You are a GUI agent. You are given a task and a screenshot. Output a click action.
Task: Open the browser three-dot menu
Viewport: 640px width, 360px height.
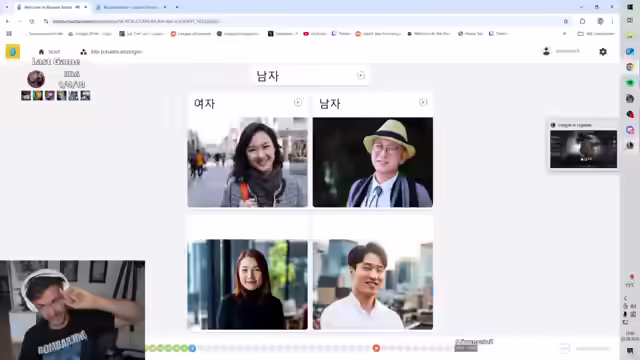612,21
